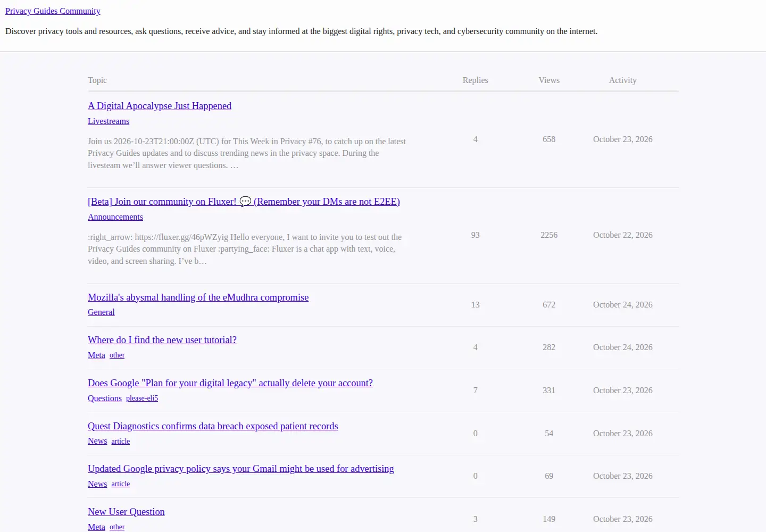Click the 2256 views count

pos(549,235)
